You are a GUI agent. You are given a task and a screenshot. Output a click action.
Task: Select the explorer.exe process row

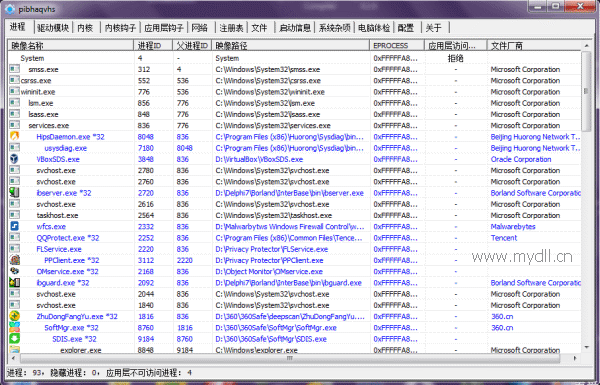(x=294, y=350)
